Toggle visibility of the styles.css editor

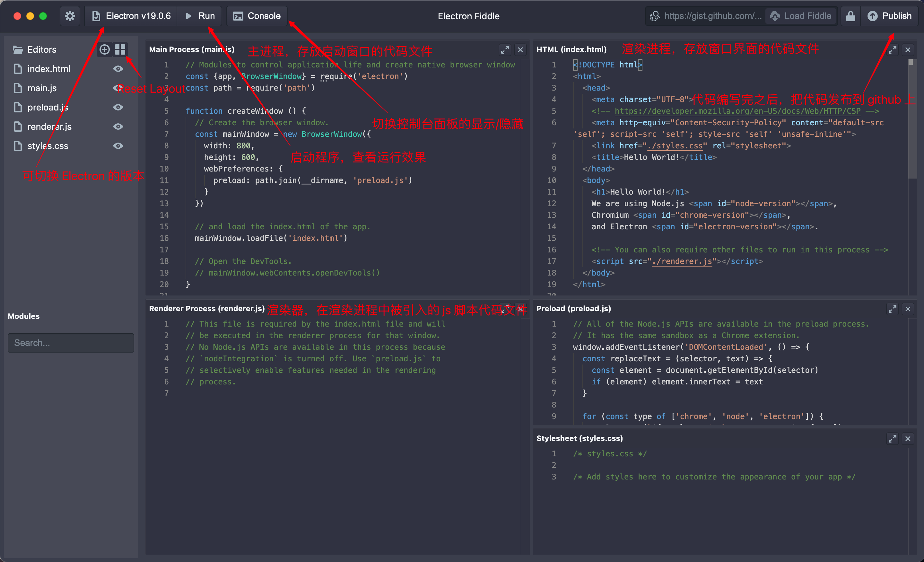(x=118, y=145)
